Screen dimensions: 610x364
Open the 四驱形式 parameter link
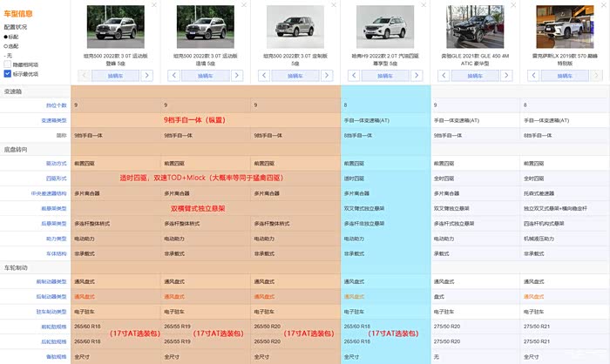[57, 179]
